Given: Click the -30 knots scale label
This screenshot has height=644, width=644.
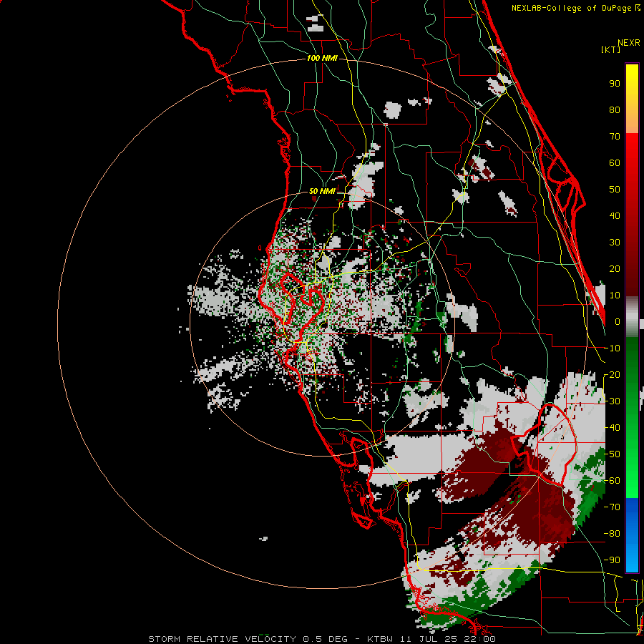Looking at the screenshot, I should [x=612, y=401].
